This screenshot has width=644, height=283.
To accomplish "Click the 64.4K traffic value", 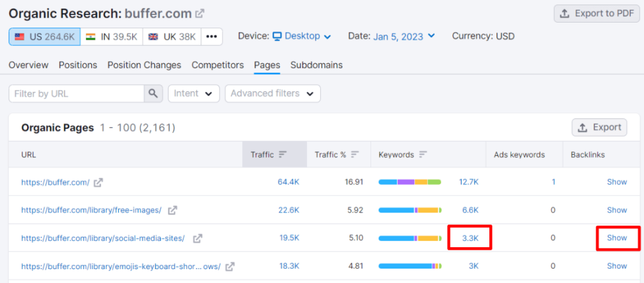I will [x=288, y=182].
